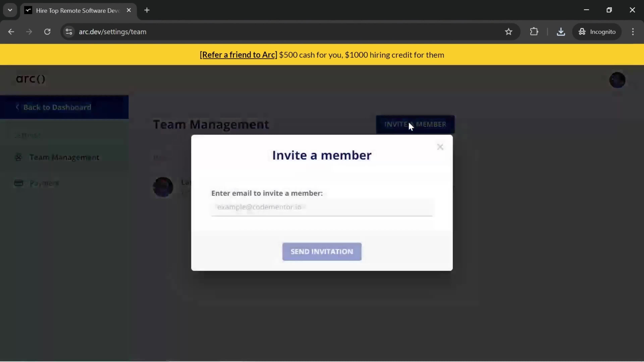
Task: Click the arc() logo icon
Action: pos(30,78)
